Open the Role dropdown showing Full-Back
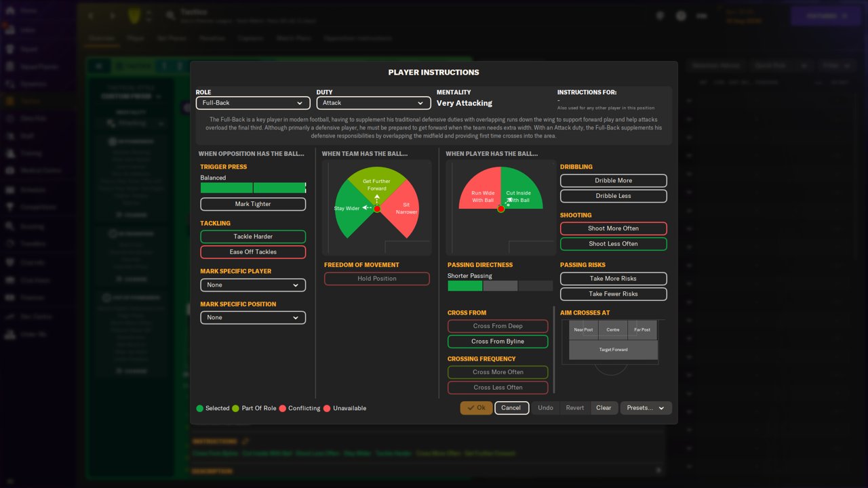Screen dimensions: 868x488 (253, 103)
